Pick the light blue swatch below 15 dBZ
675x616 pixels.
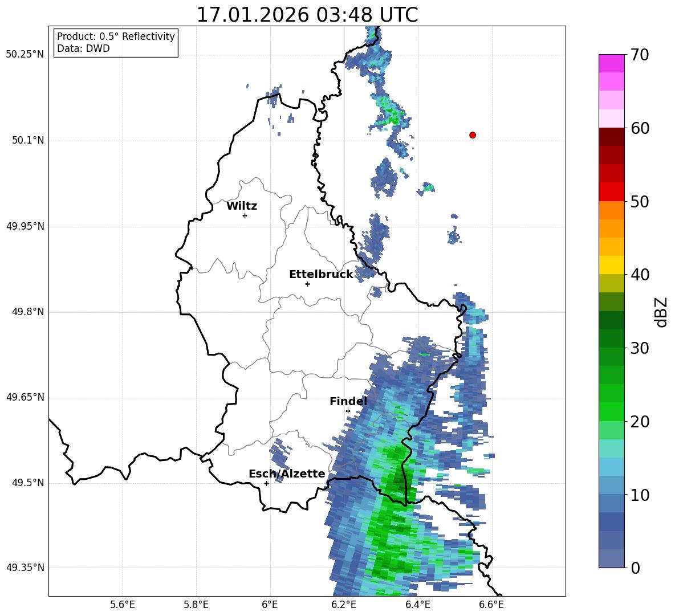[x=612, y=467]
